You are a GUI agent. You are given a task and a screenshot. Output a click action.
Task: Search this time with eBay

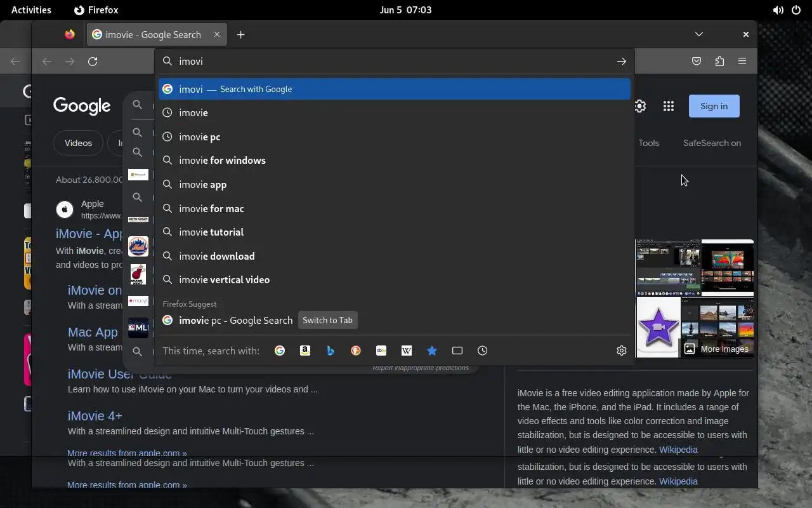[x=381, y=351]
